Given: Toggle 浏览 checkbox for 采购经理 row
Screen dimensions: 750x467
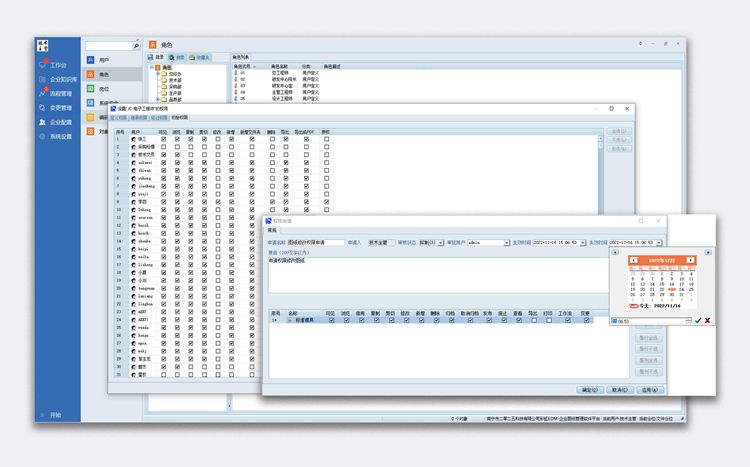Looking at the screenshot, I should pos(177,146).
